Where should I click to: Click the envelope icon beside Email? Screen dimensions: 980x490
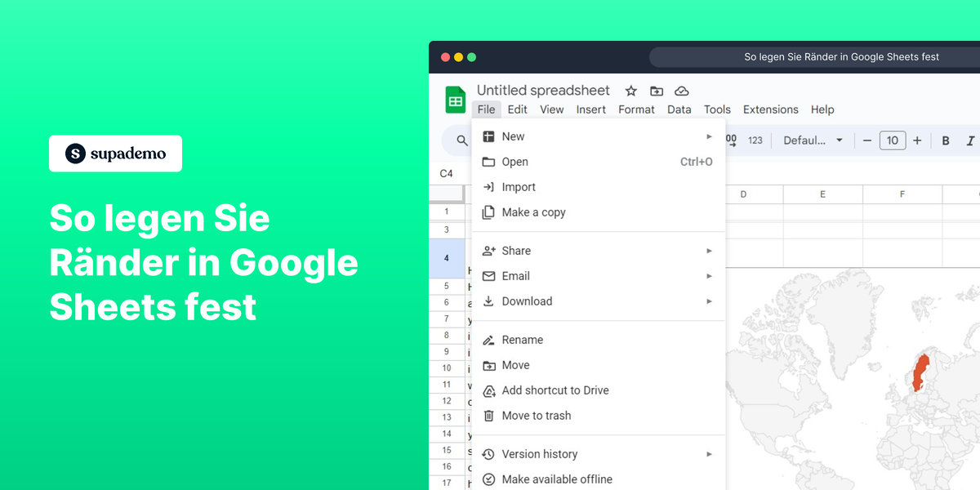[488, 276]
